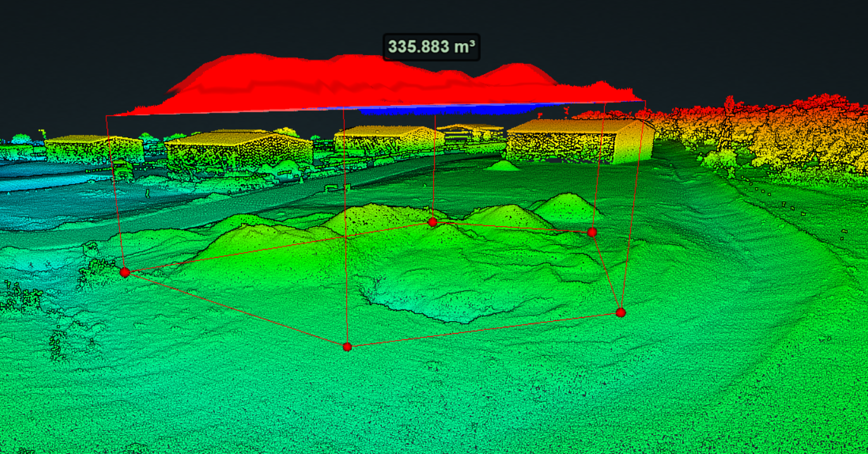Click the left vertical edge of the red box
The height and width of the screenshot is (454, 868).
(114, 190)
